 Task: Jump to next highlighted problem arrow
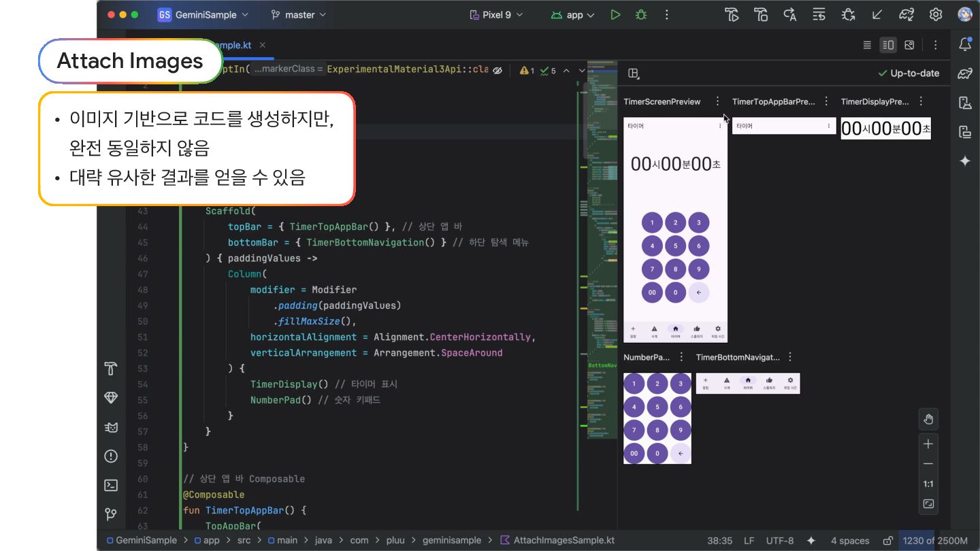point(582,70)
